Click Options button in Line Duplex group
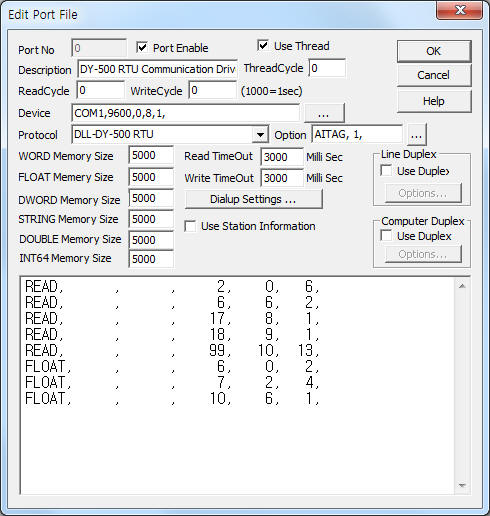 [x=423, y=193]
